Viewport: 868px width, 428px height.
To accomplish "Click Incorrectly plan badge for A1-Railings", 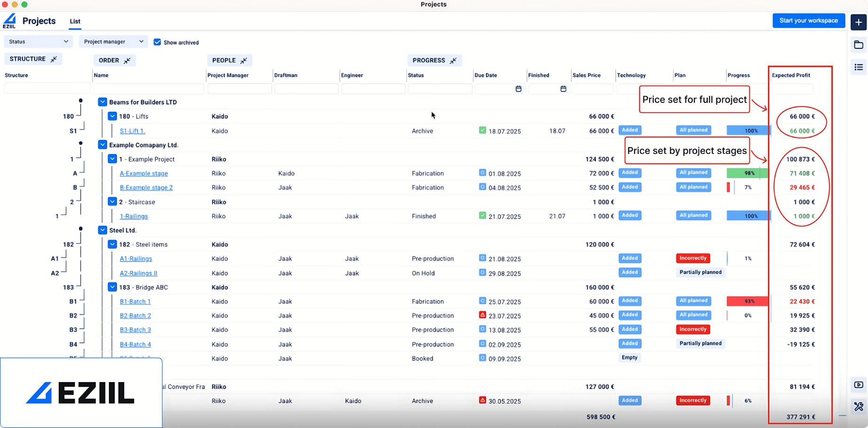I will [x=693, y=258].
